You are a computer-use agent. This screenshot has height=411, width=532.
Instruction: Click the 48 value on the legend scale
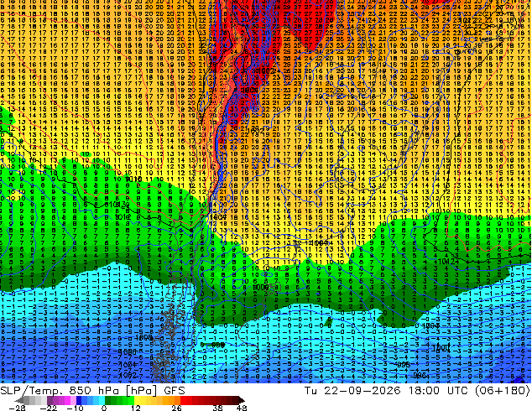pos(242,408)
